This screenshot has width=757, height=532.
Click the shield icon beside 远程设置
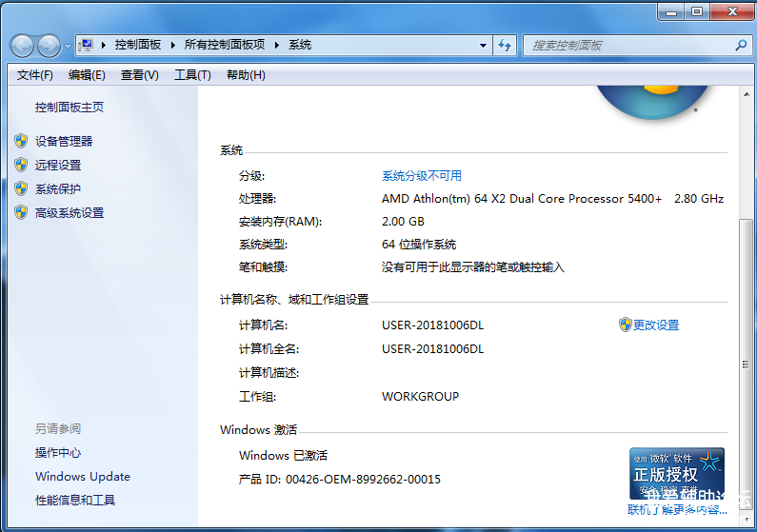pos(21,165)
